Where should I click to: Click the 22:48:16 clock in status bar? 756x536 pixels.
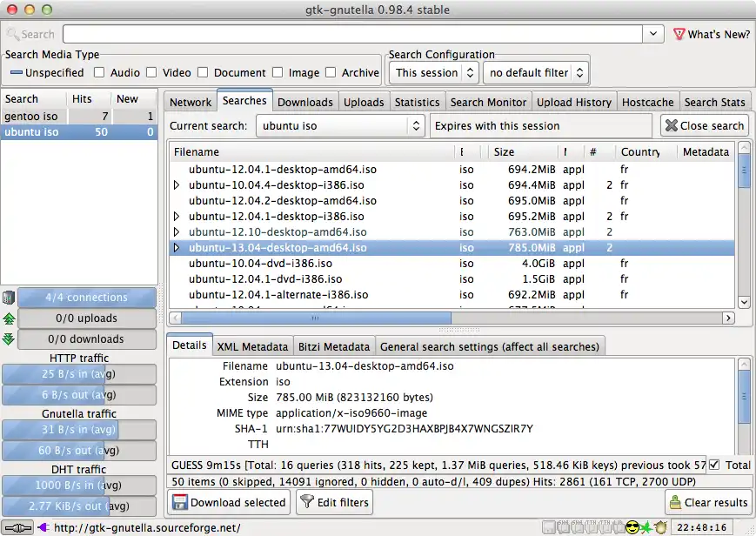[701, 528]
